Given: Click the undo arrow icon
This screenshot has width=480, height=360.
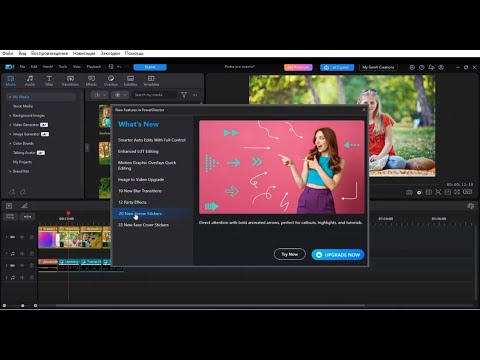Looking at the screenshot, I should coord(119,67).
